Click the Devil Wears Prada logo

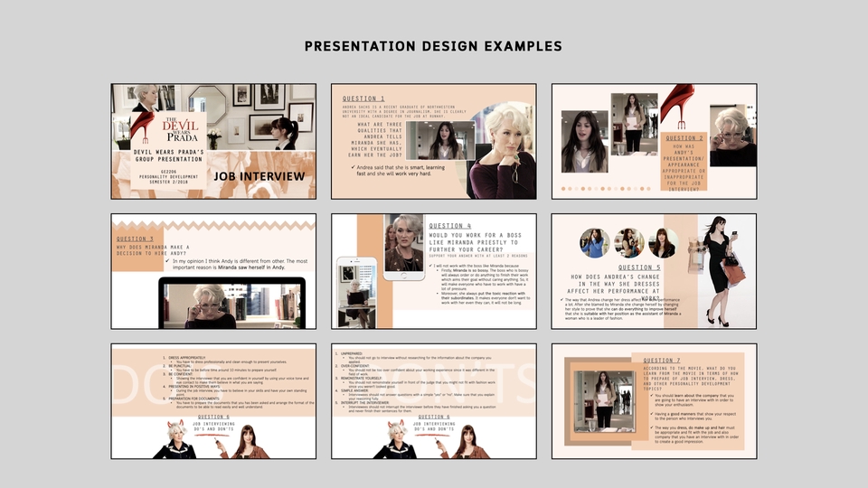click(x=182, y=129)
